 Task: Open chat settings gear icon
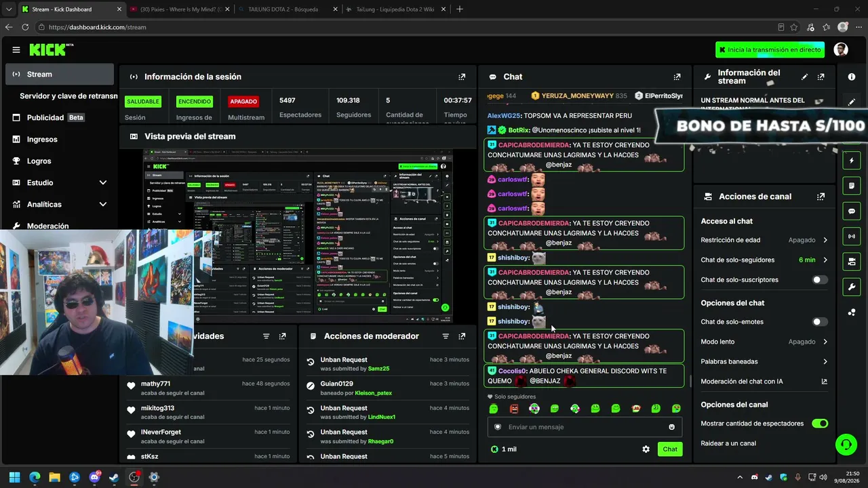[x=646, y=449]
